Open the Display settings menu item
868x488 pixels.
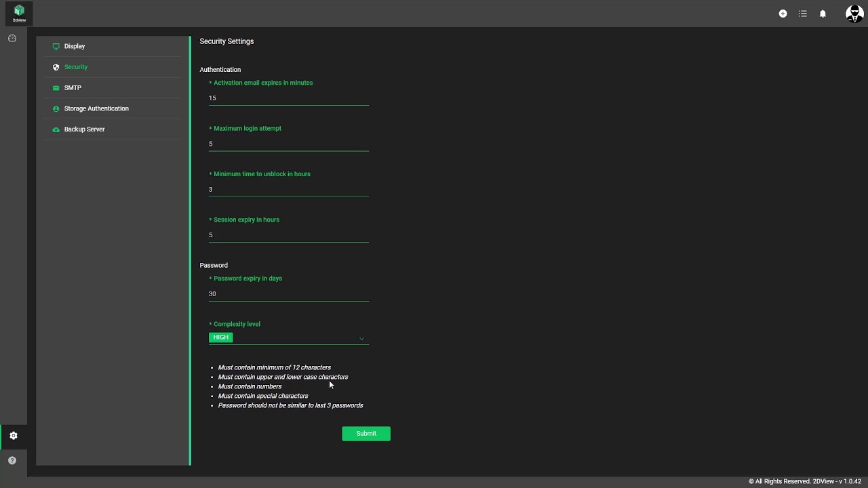(x=113, y=47)
